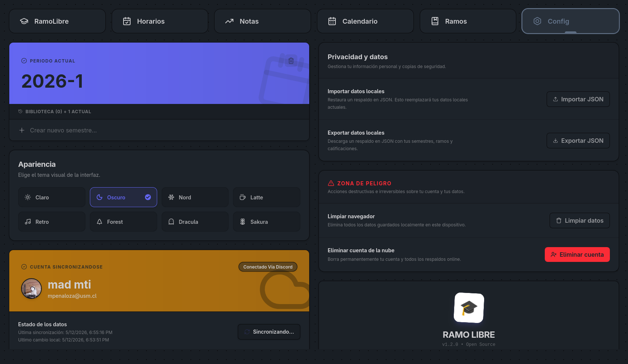Click the trash icon in Limpiar datos
This screenshot has width=628, height=364.
point(559,220)
